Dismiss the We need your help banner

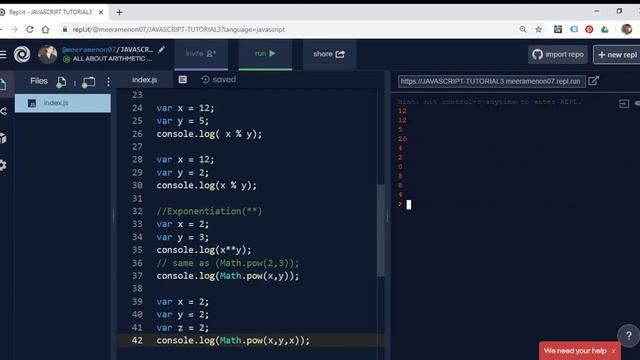[613, 351]
